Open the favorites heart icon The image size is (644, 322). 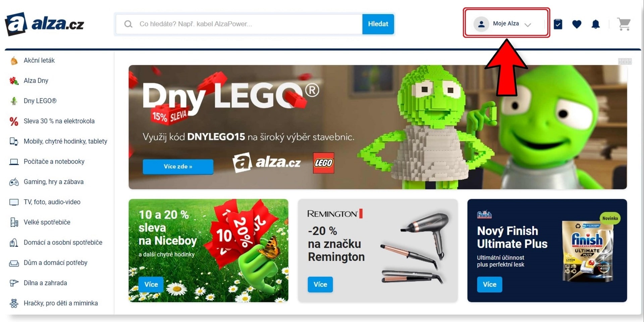click(577, 24)
